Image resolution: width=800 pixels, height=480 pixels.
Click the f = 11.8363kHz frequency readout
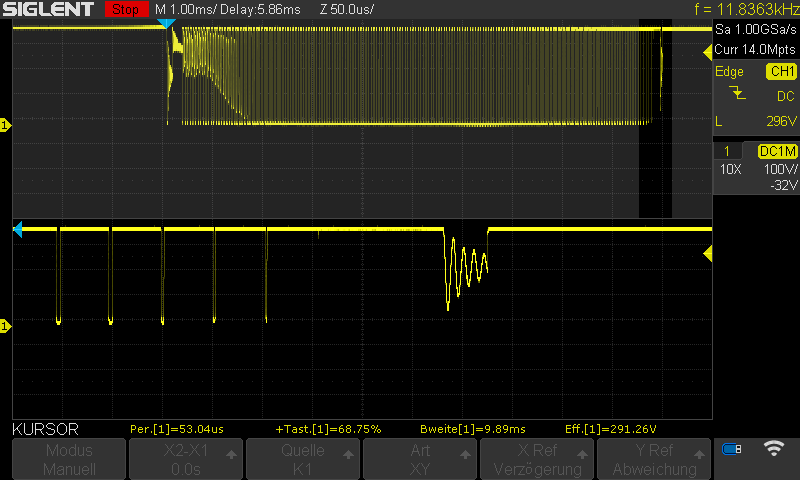pos(746,9)
